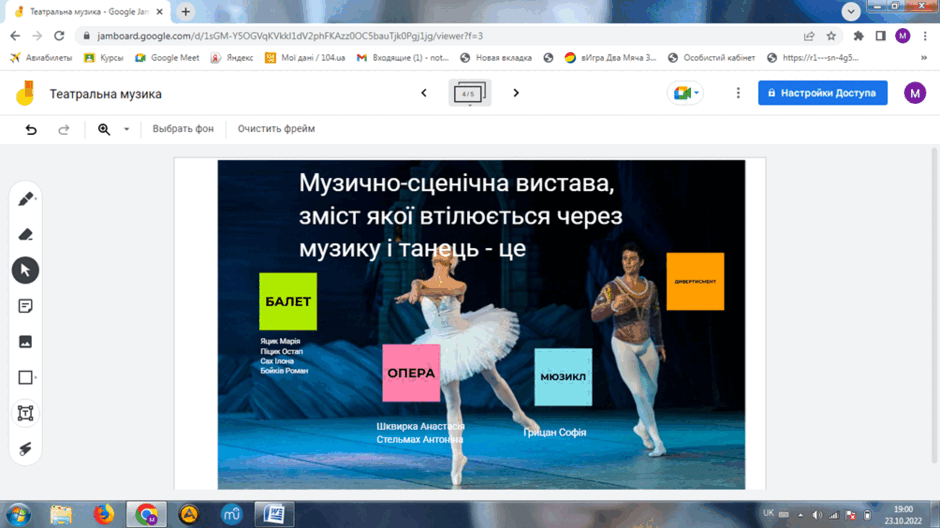Open the Новая вкладка bookmark
Screen dimensions: 940x528
(x=496, y=58)
